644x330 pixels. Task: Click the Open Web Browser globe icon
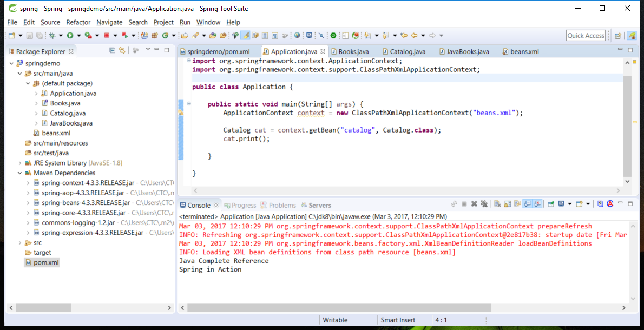pyautogui.click(x=297, y=35)
